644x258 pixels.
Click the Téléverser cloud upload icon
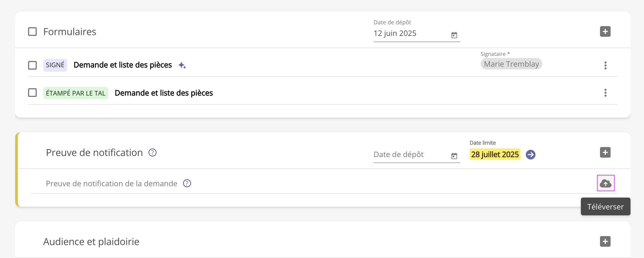coord(605,184)
